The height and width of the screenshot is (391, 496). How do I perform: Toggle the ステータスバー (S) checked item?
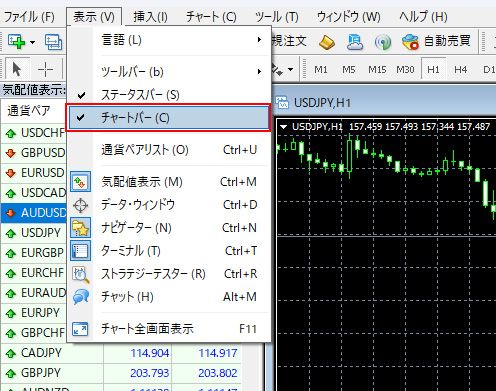(168, 95)
